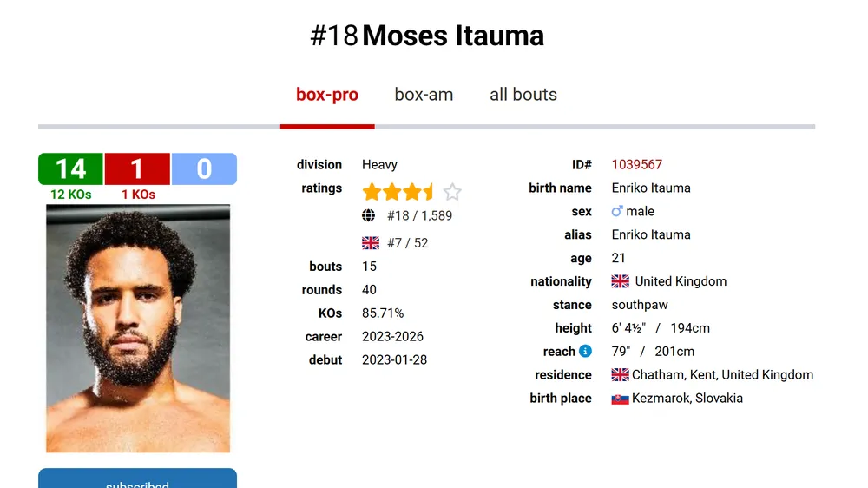868x488 pixels.
Task: Click the green 14 wins box
Action: coord(70,168)
